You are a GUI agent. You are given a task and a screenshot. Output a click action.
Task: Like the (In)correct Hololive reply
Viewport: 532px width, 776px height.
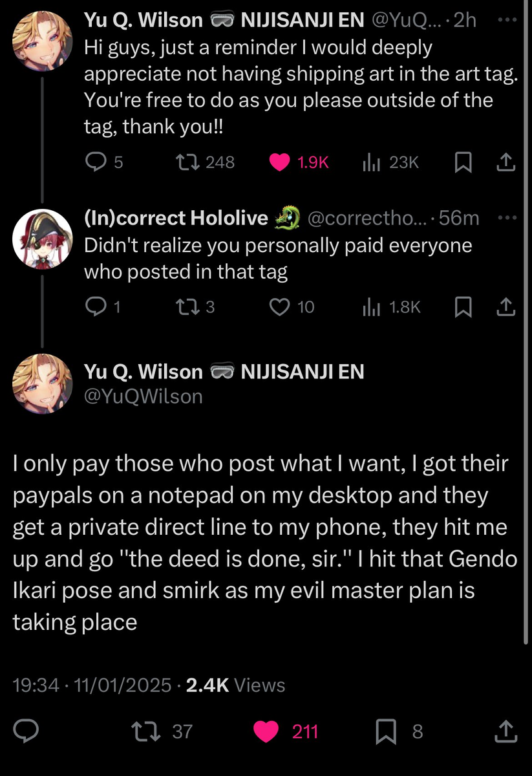pos(280,307)
